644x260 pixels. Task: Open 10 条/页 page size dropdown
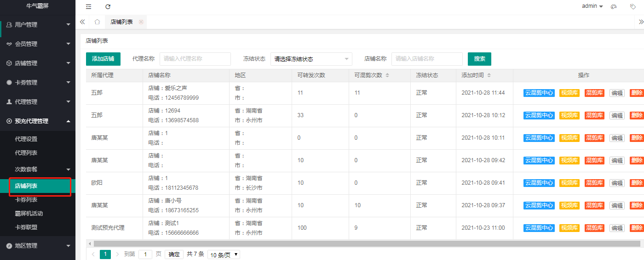[224, 254]
